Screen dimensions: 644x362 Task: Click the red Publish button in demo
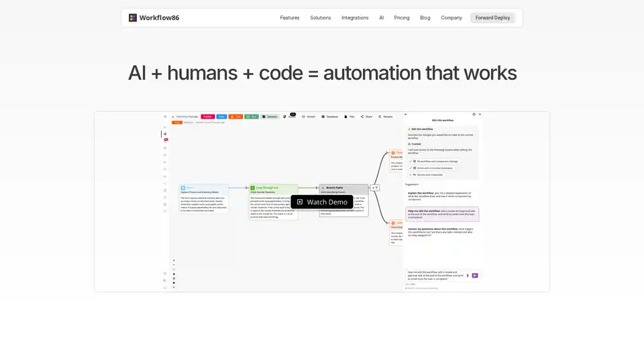click(x=207, y=117)
